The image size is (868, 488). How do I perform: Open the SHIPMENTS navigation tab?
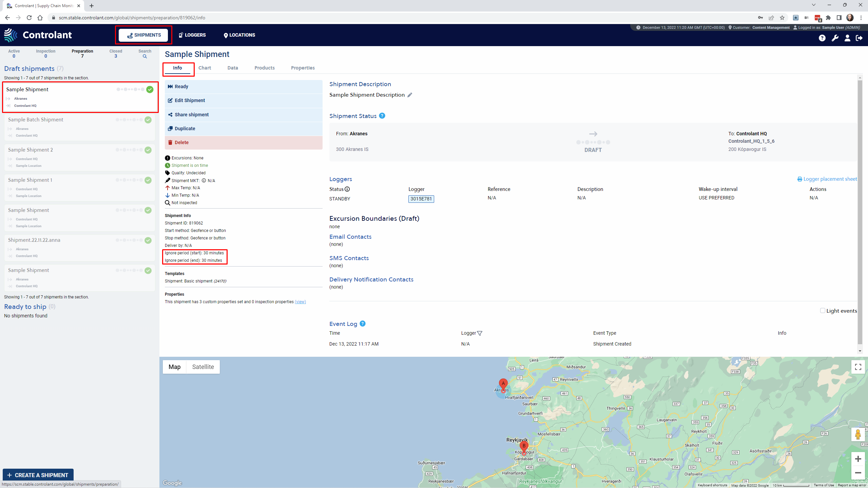(143, 35)
